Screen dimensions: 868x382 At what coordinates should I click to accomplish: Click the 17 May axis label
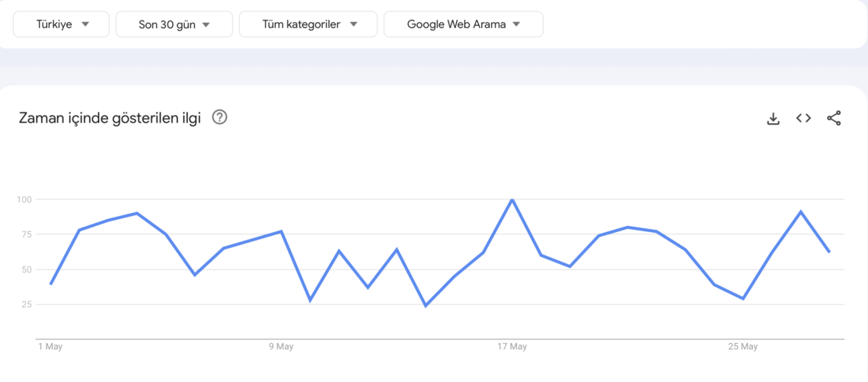click(x=512, y=347)
